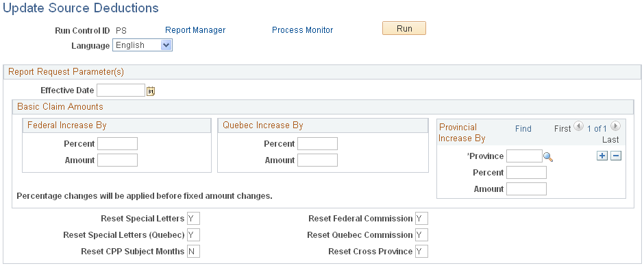
Task: Show previous Provincial Increase row arrow
Action: [x=578, y=126]
